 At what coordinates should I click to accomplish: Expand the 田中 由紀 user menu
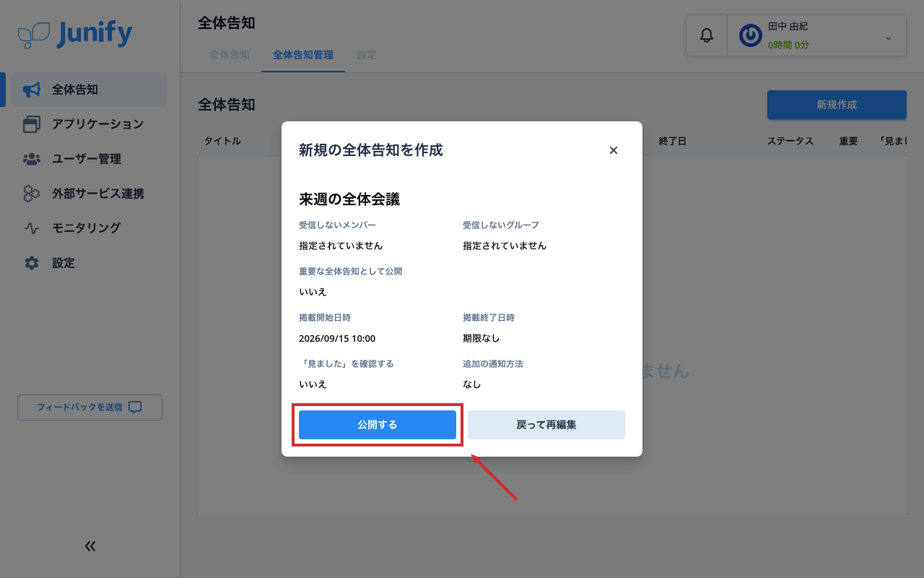coord(889,38)
